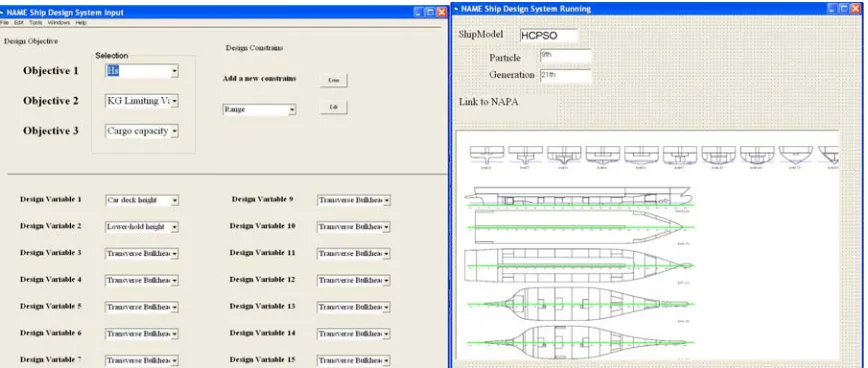Open the Tools menu
The width and height of the screenshot is (868, 368).
pos(35,23)
